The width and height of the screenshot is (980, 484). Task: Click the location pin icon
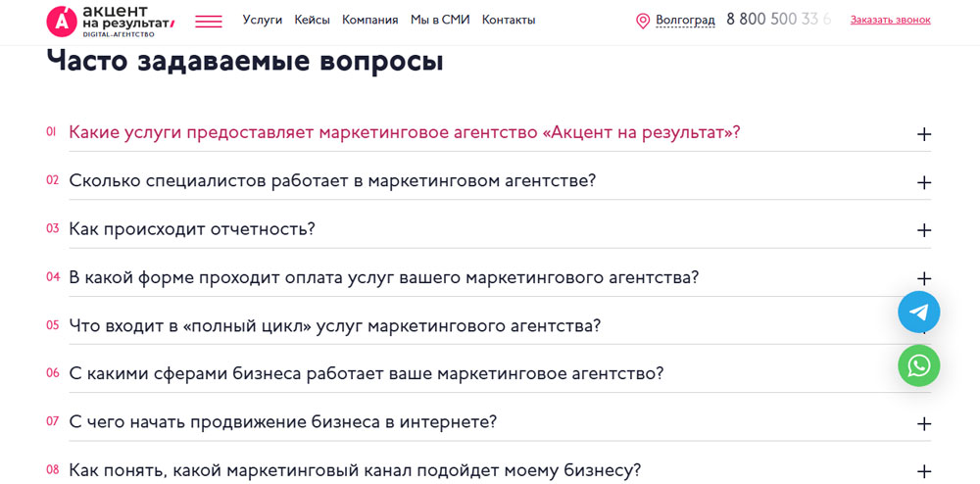pyautogui.click(x=643, y=22)
